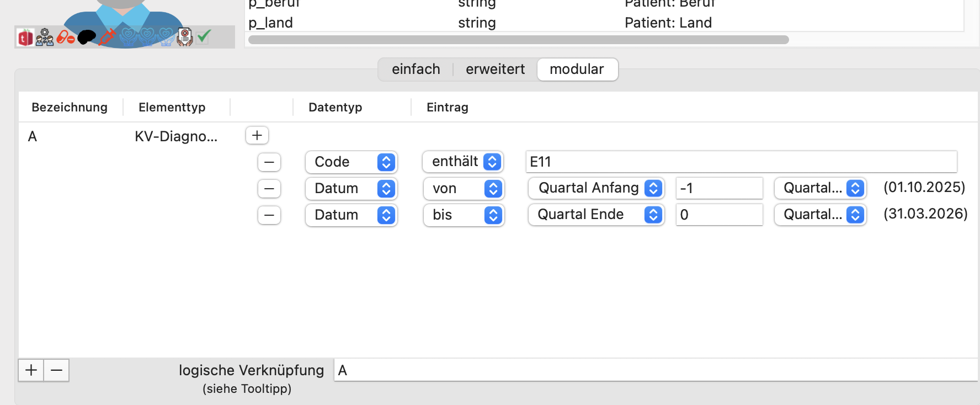This screenshot has width=980, height=405.
Task: Select the red syringe vaccination icon
Action: point(107,37)
